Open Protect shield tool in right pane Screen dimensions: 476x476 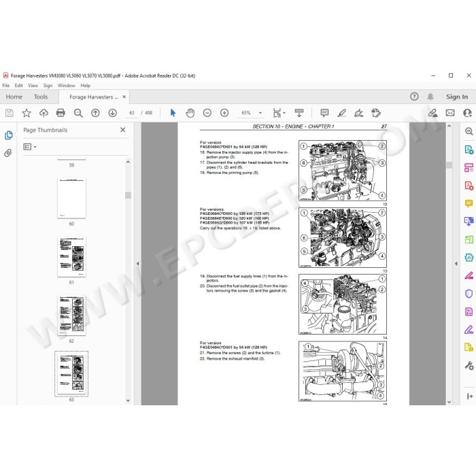point(469,294)
